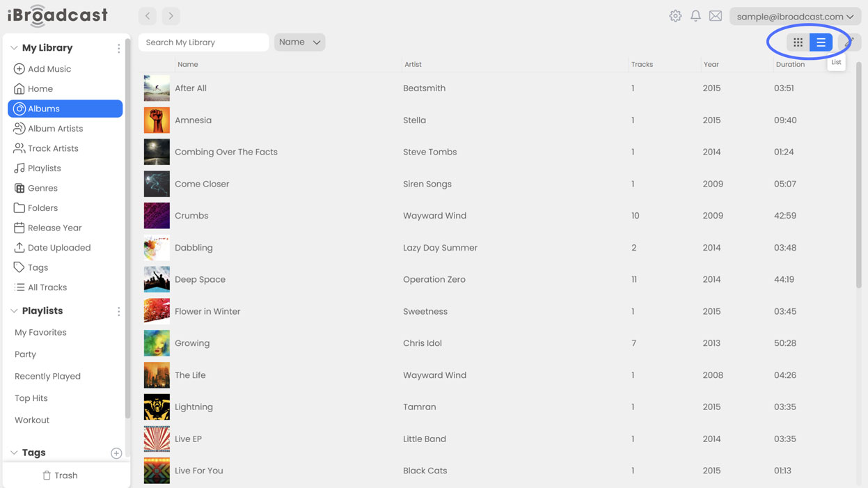The image size is (868, 488).
Task: Open the Genres library section
Action: [42, 188]
